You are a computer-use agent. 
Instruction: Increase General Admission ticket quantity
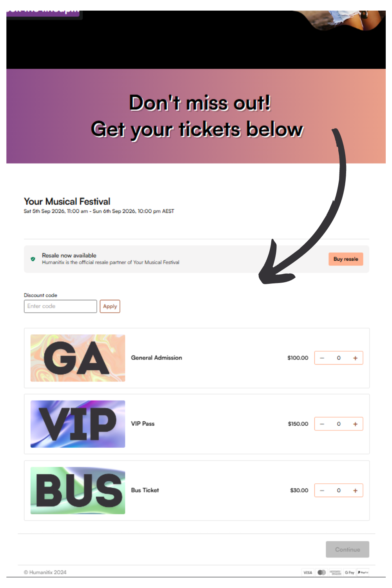point(355,358)
